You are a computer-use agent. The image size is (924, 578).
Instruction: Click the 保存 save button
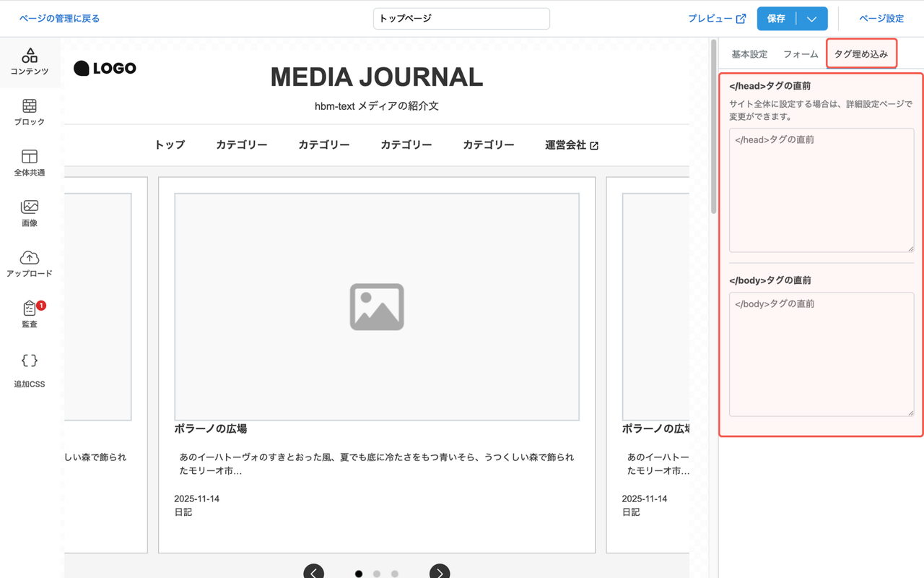point(777,19)
